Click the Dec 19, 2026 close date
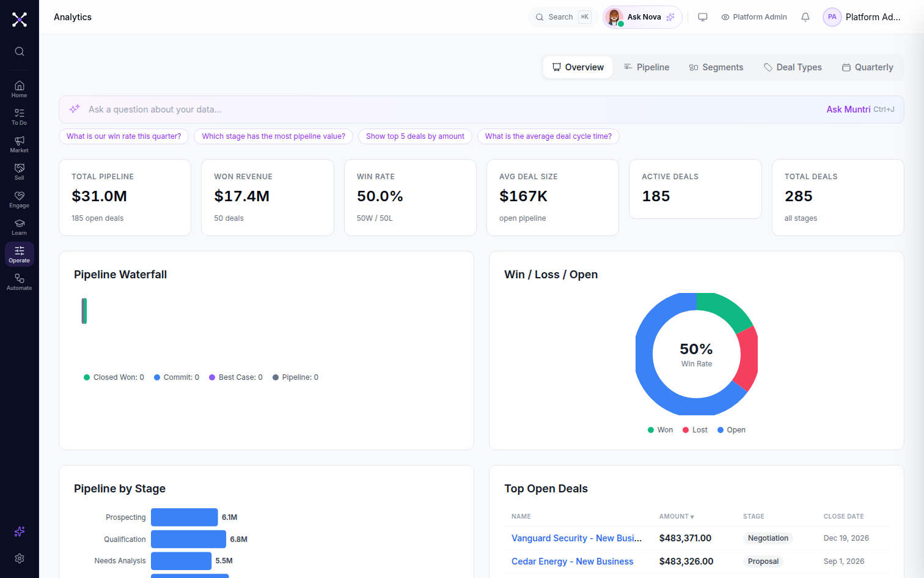This screenshot has width=924, height=578. tap(846, 538)
